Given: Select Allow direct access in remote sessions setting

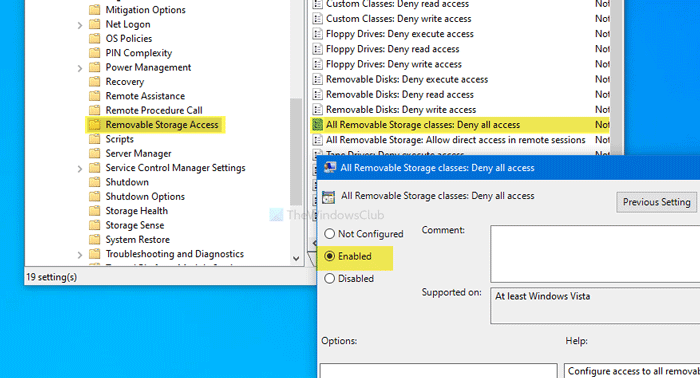Looking at the screenshot, I should click(x=455, y=140).
